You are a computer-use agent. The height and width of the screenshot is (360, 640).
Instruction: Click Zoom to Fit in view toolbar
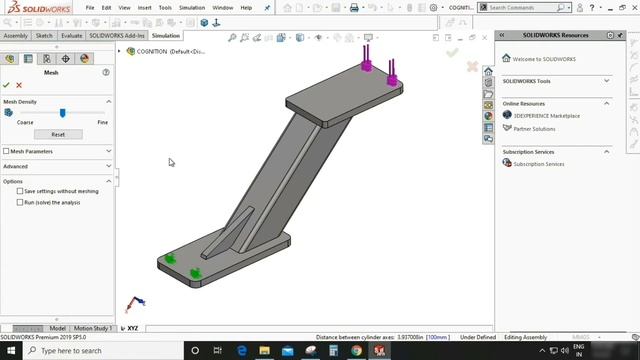tap(232, 38)
